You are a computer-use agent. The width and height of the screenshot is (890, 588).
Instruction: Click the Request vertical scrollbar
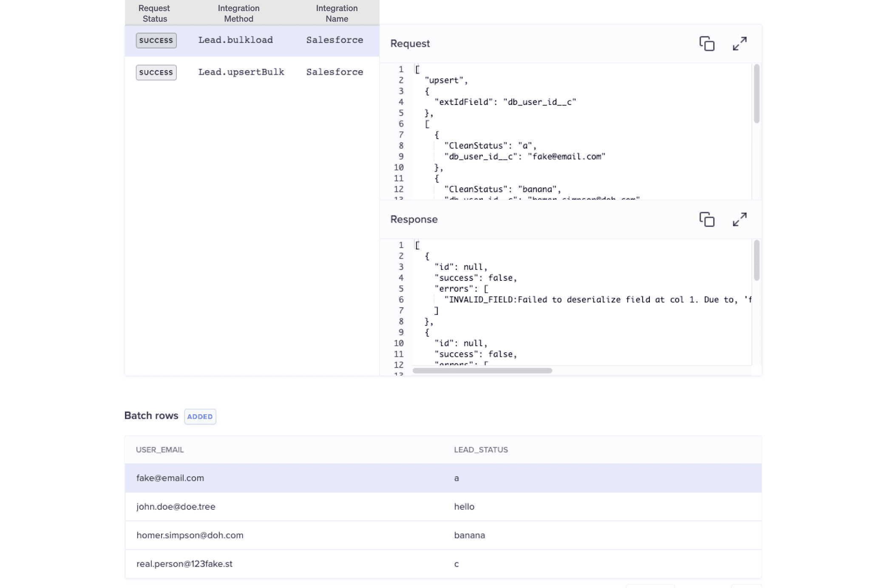click(x=757, y=94)
